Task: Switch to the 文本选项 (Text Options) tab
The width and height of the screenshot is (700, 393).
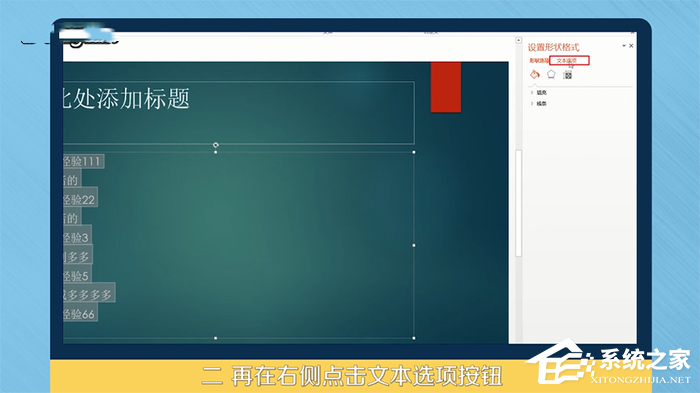Action: tap(569, 60)
